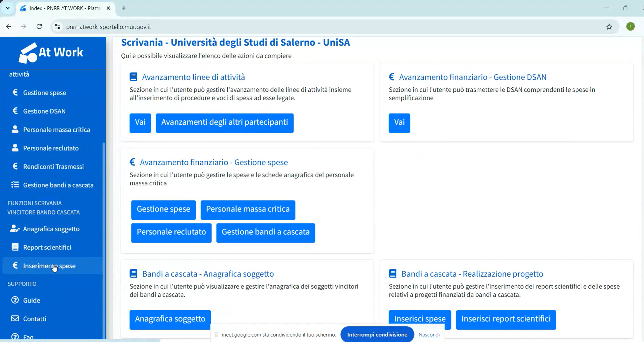This screenshot has width=644, height=342.
Task: Close the PNRR AT WORK tab
Action: click(109, 8)
